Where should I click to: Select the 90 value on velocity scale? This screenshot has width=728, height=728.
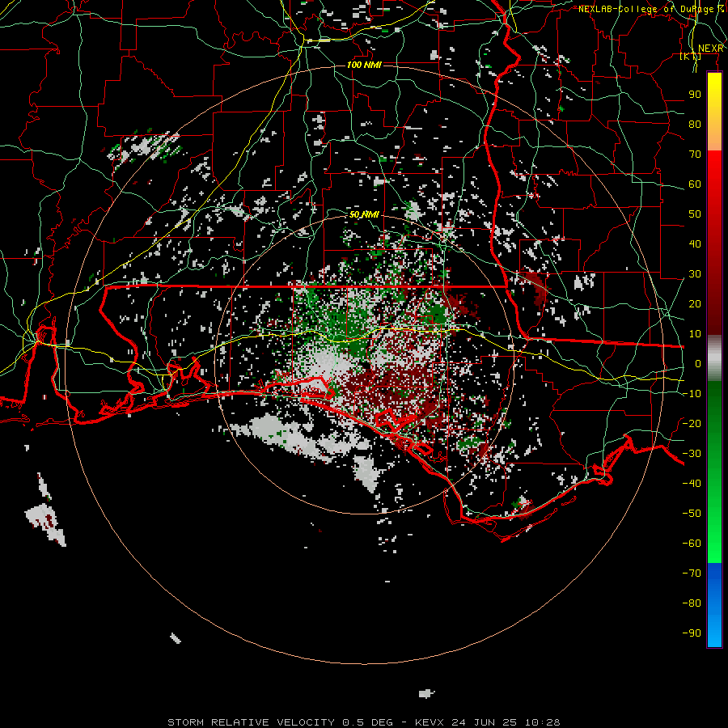click(x=695, y=95)
